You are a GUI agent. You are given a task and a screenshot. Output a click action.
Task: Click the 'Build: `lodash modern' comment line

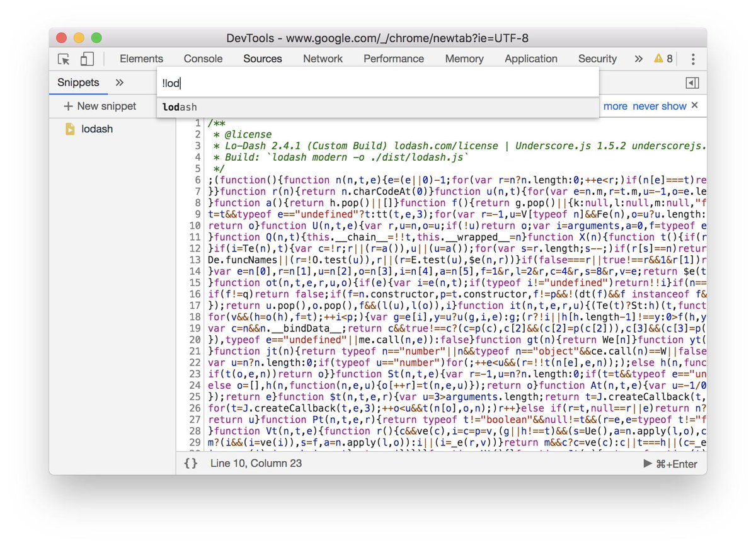(x=341, y=157)
